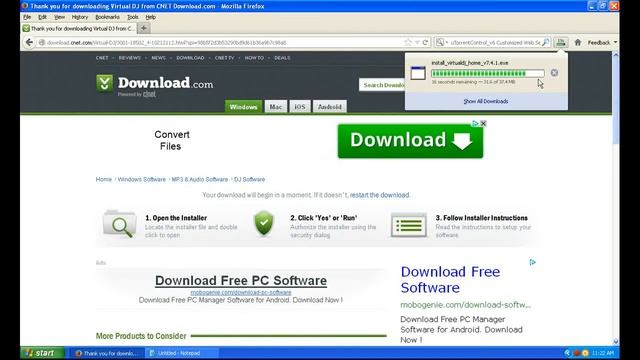
Task: Click the bookmark star in address bar
Action: [x=408, y=42]
